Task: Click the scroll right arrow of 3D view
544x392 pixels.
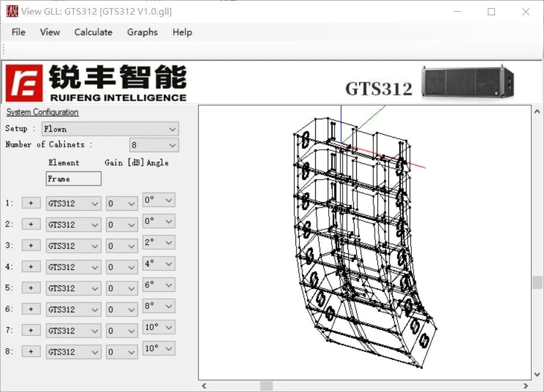Action: tap(526, 386)
